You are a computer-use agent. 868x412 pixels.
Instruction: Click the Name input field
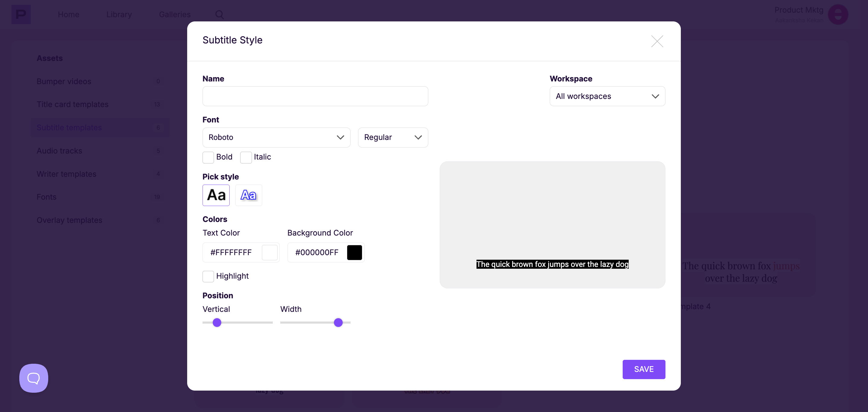[x=315, y=96]
